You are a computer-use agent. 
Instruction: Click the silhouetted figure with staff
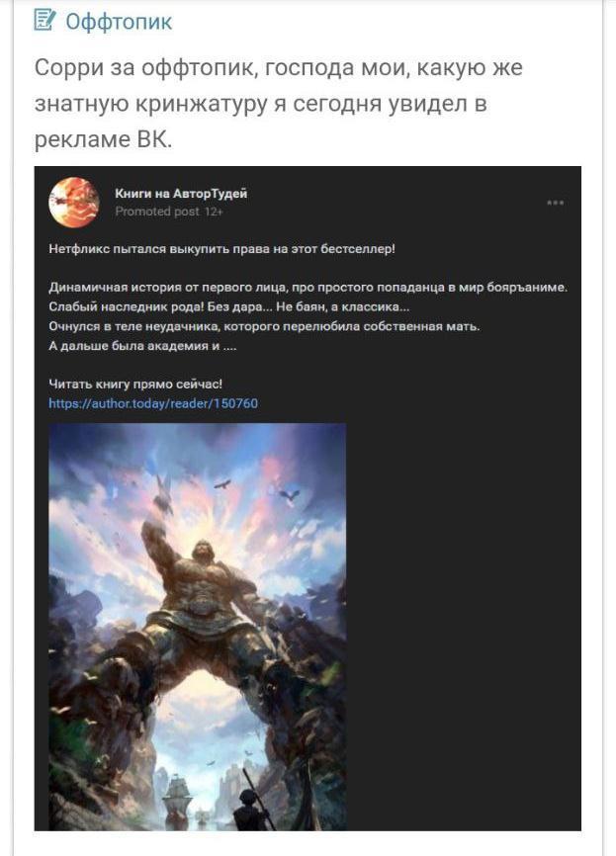[251, 806]
